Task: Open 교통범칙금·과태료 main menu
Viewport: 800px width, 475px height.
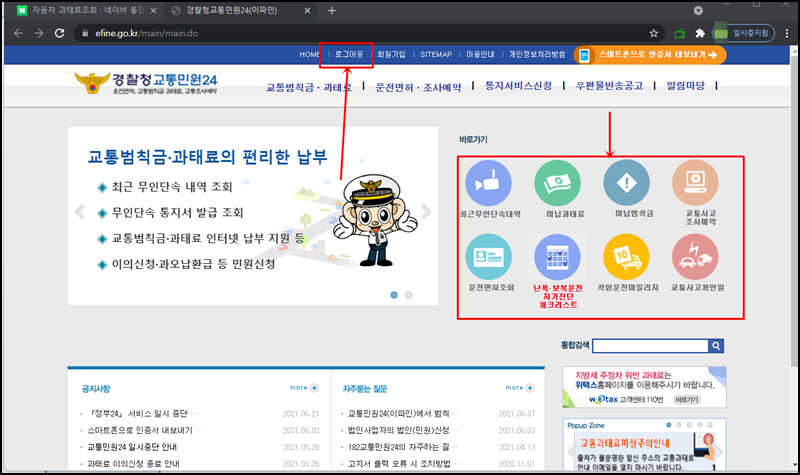Action: coord(309,87)
